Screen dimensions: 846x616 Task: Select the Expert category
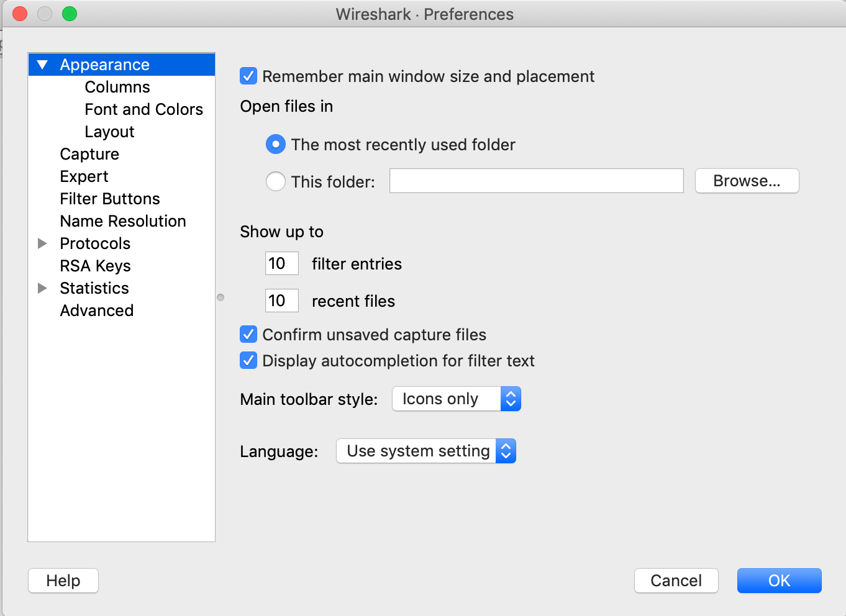[x=84, y=176]
